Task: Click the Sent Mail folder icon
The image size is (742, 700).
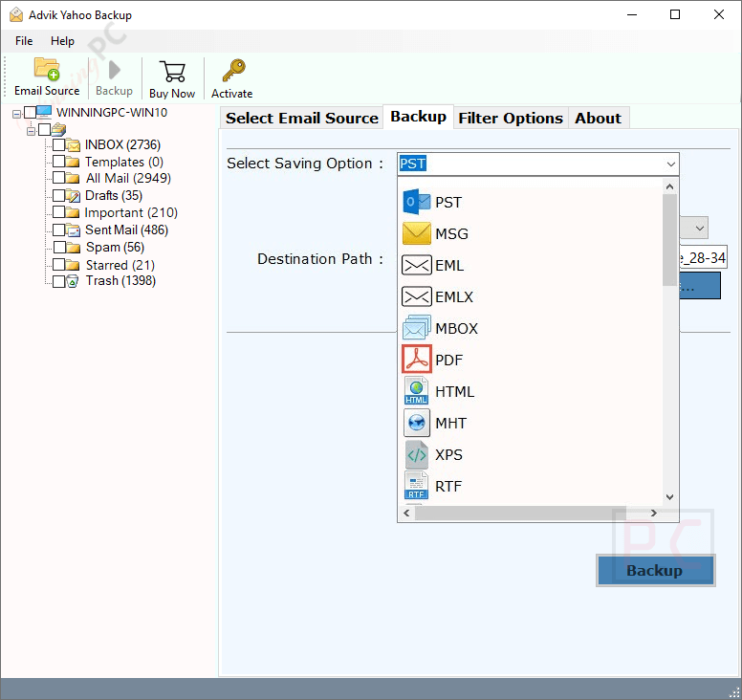Action: click(x=73, y=230)
